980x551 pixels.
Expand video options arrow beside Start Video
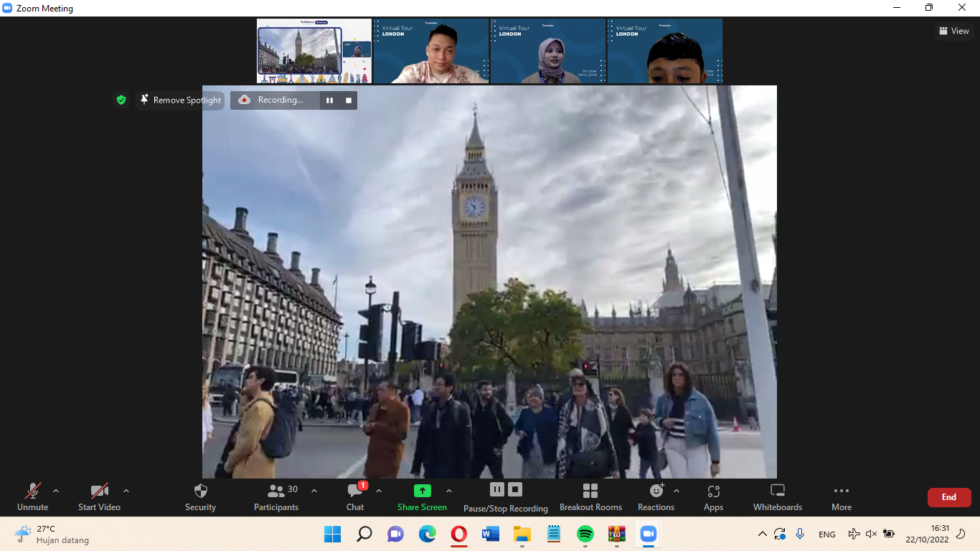click(x=126, y=491)
